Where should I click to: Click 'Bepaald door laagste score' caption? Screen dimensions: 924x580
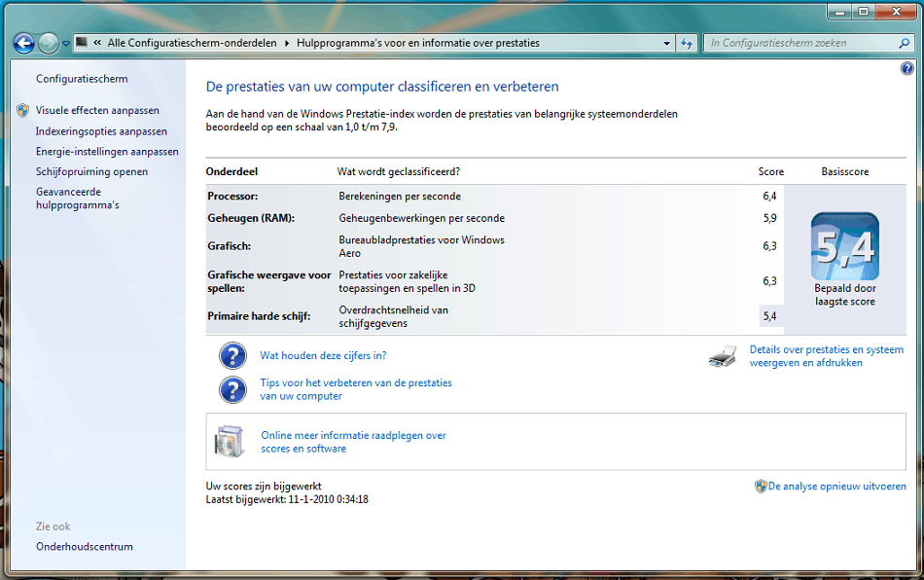tap(845, 295)
